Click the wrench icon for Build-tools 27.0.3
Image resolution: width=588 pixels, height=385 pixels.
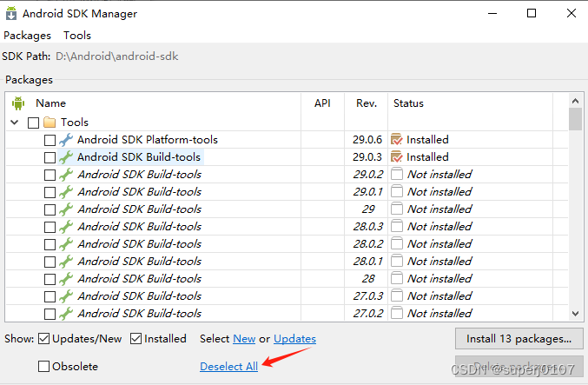pyautogui.click(x=66, y=296)
